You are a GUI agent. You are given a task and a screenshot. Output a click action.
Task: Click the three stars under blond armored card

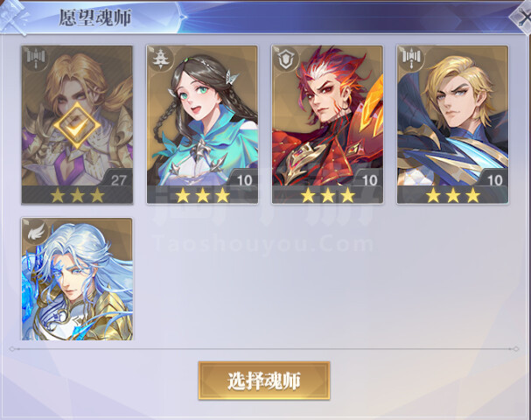coord(453,195)
